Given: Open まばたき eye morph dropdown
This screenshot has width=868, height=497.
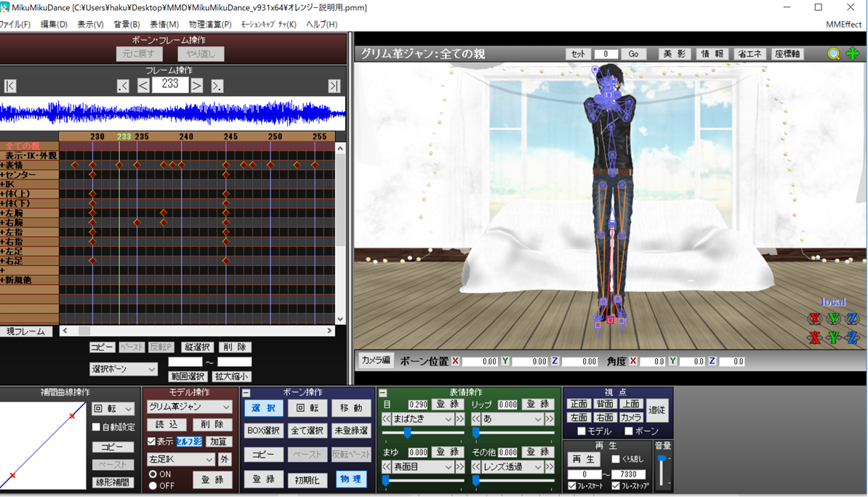Looking at the screenshot, I should click(423, 419).
